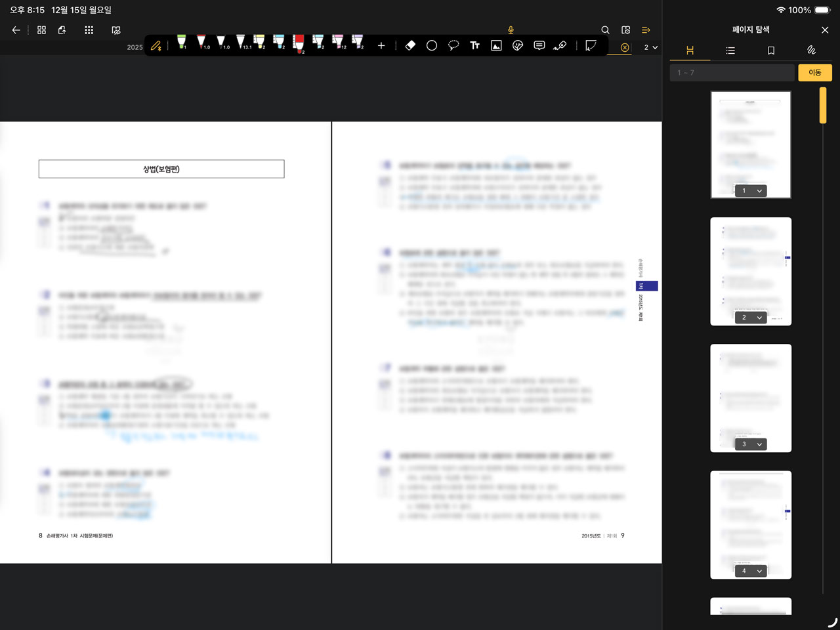Viewport: 840px width, 630px height.
Task: Open the sticker tool
Action: point(518,45)
